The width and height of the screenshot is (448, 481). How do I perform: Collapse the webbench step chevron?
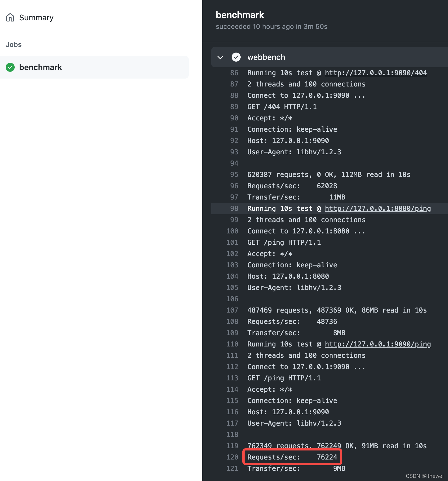pos(221,57)
